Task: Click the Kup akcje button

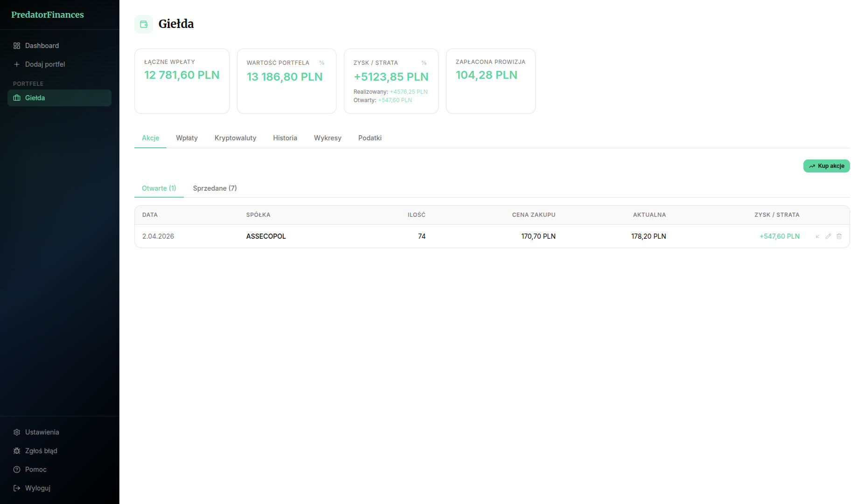Action: tap(826, 166)
